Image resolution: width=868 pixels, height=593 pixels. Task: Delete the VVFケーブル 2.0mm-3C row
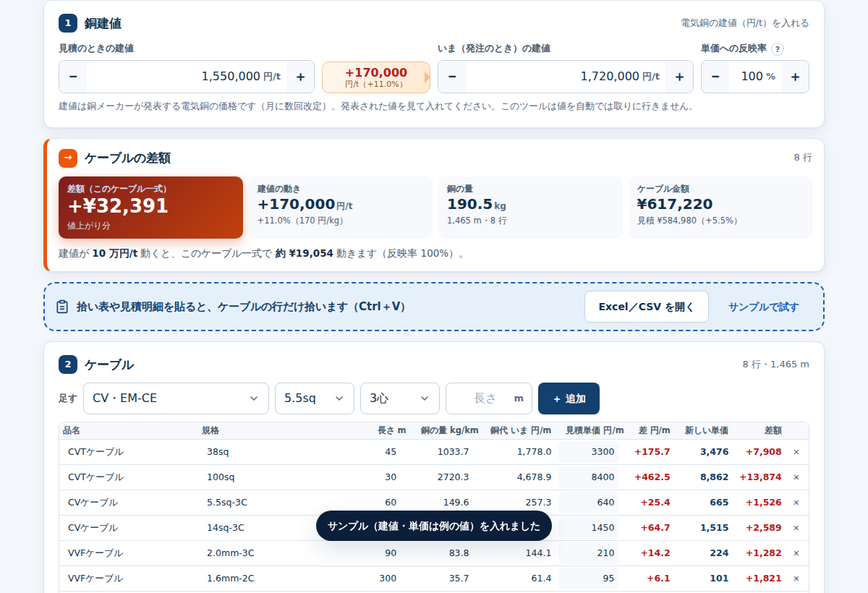(796, 553)
